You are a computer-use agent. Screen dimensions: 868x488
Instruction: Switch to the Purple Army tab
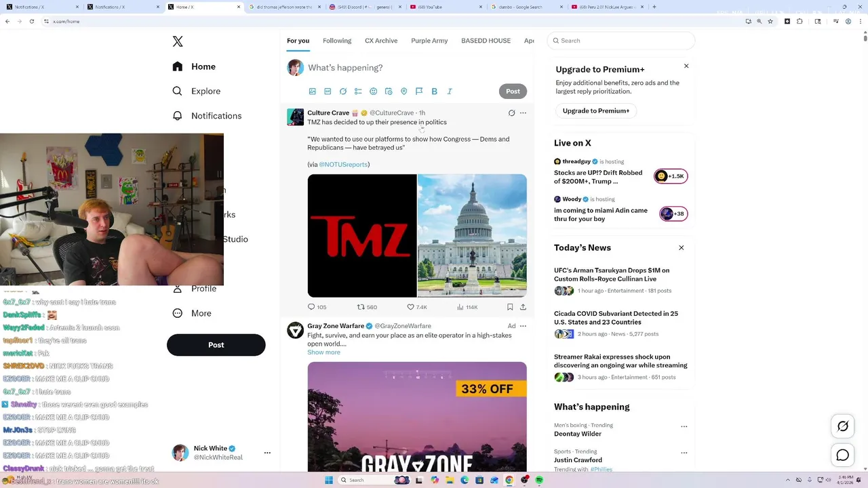(x=429, y=41)
